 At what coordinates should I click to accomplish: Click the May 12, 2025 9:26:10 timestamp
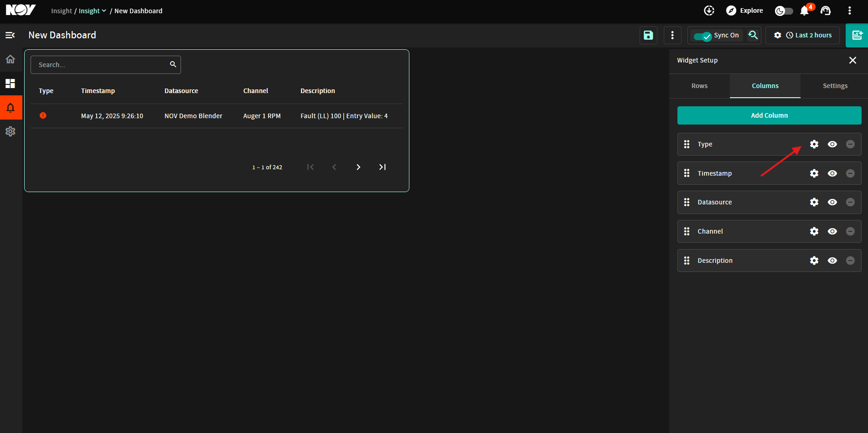[112, 116]
